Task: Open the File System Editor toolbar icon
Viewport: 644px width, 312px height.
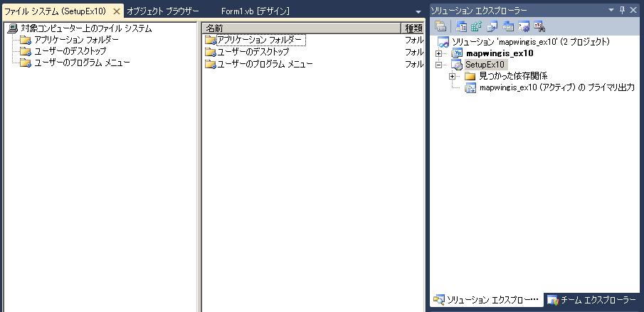Action: tap(461, 27)
